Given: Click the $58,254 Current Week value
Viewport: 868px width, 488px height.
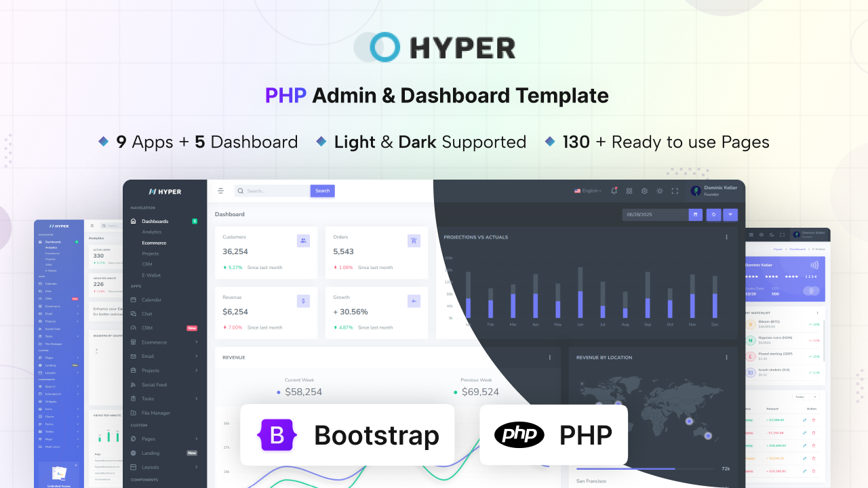Looking at the screenshot, I should [x=303, y=392].
